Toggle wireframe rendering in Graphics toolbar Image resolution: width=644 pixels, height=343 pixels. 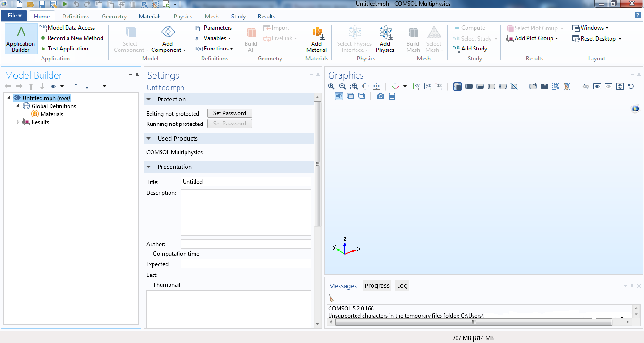(x=362, y=96)
